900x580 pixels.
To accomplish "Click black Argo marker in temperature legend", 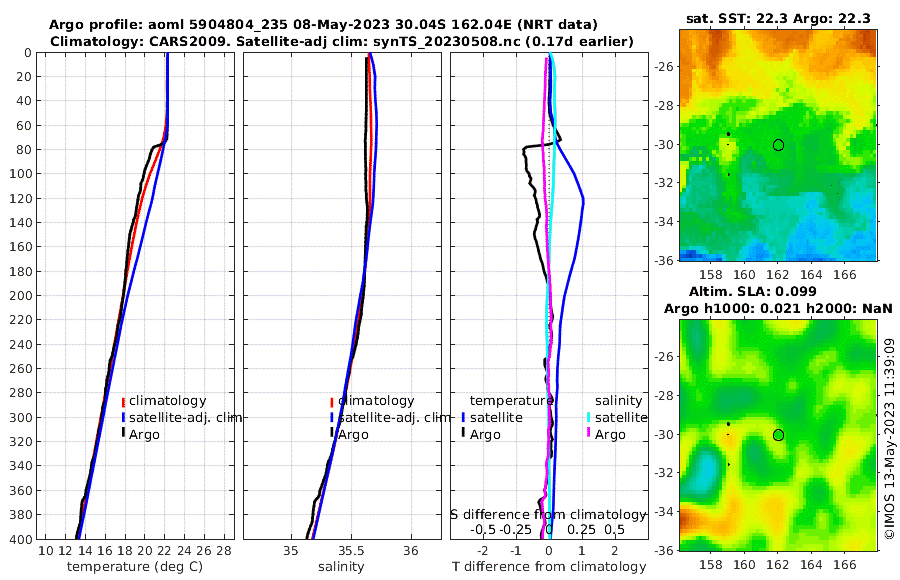I will [x=123, y=433].
